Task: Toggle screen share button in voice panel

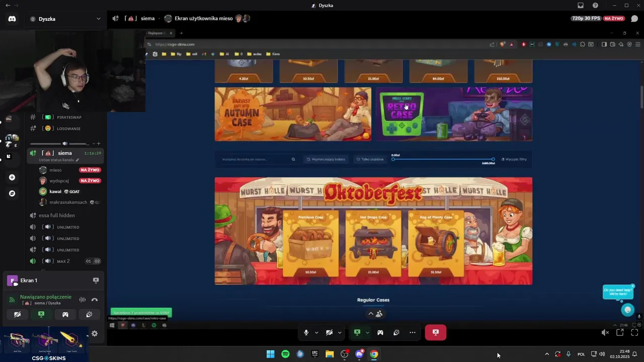Action: click(x=41, y=314)
